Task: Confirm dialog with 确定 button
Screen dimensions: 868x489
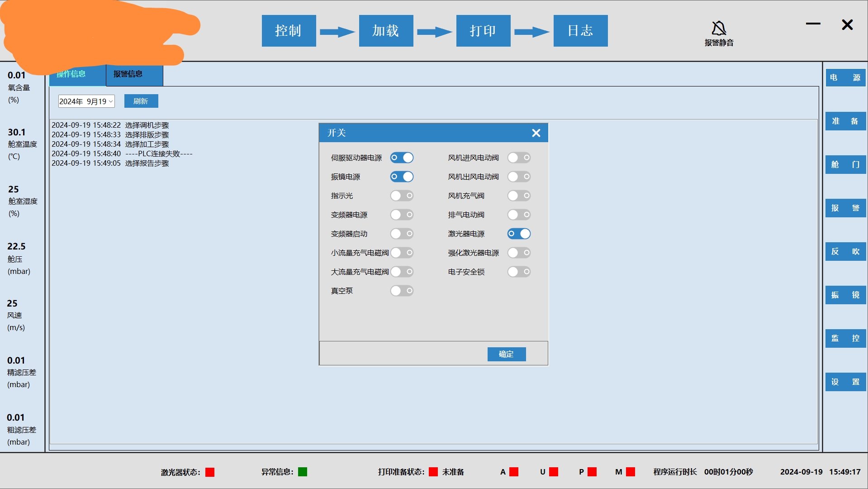Action: (507, 354)
